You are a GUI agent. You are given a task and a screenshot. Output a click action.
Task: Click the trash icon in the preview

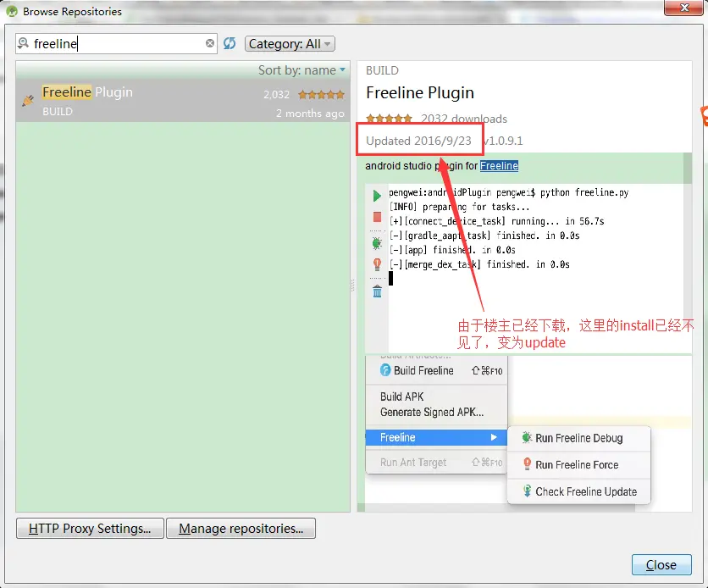(377, 291)
